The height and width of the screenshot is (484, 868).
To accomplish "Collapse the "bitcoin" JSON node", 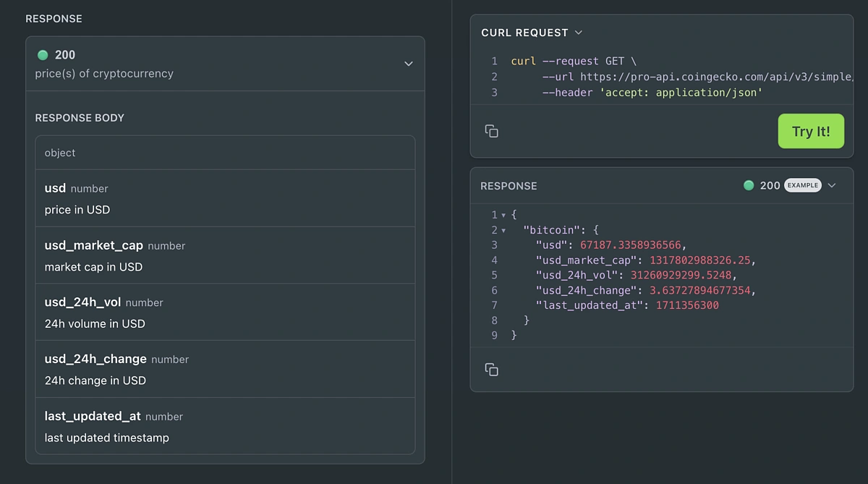I will tap(503, 231).
